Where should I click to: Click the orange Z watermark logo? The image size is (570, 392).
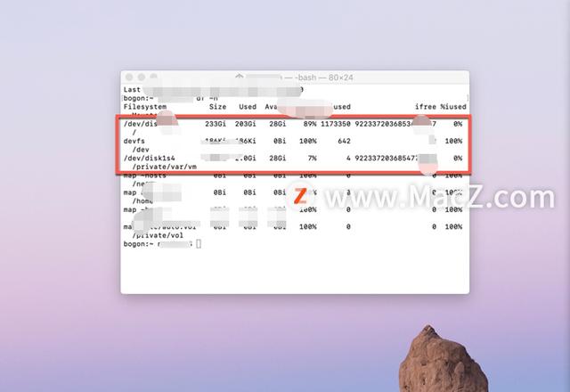[x=300, y=196]
